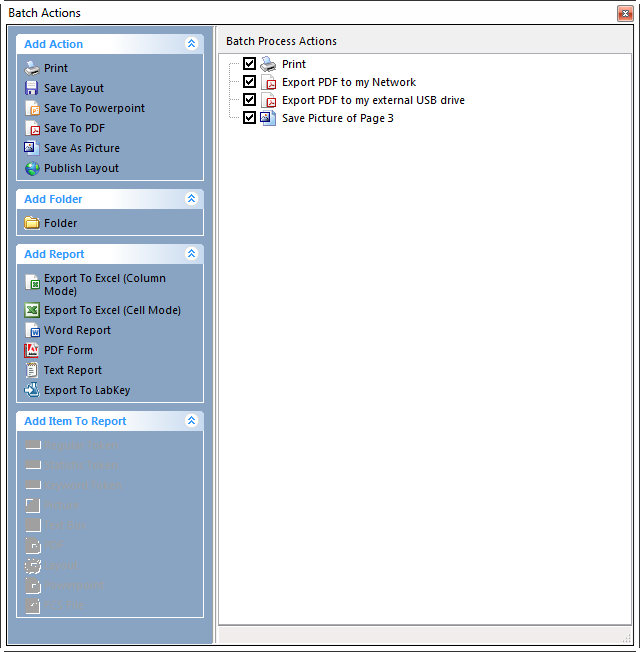Click the Save As Picture link
Viewport: 640px width, 652px height.
(x=81, y=148)
